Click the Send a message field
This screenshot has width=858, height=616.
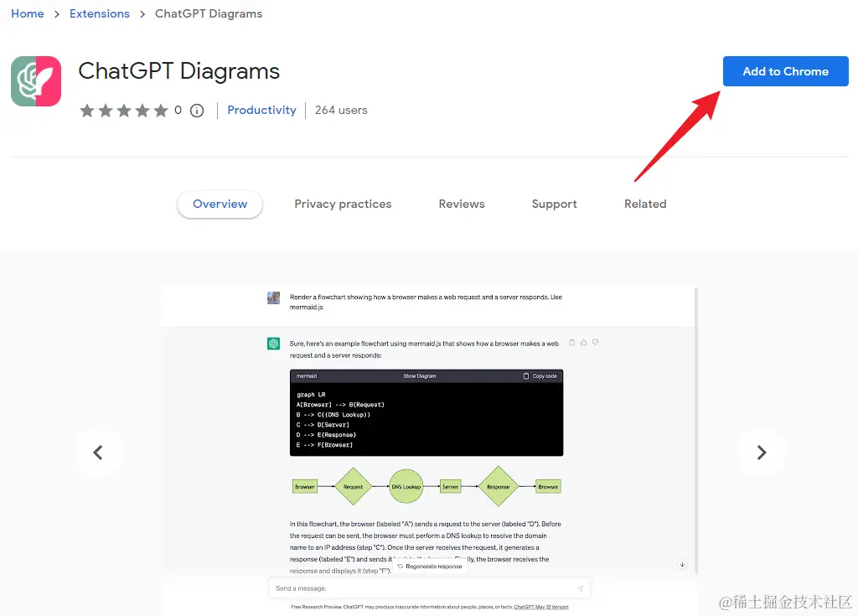click(430, 588)
